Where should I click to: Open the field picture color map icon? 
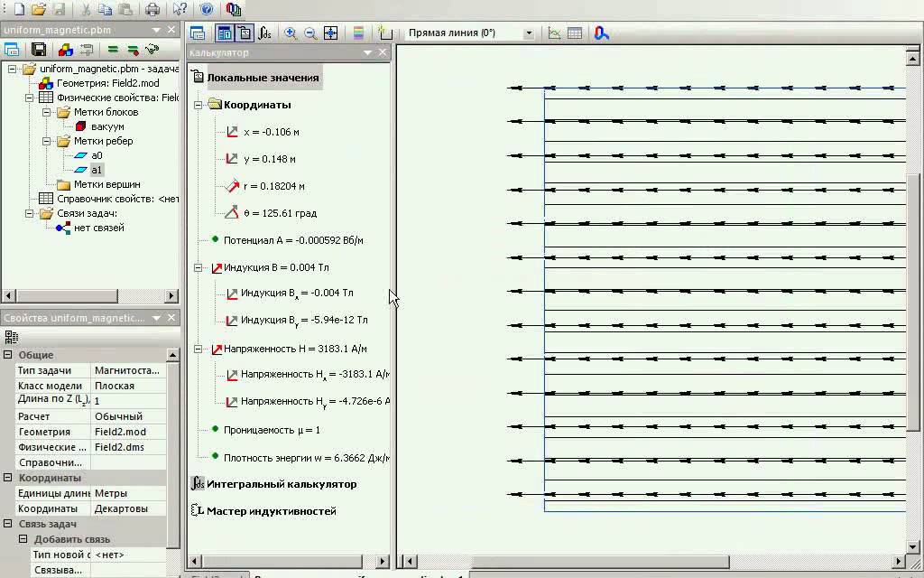pos(358,33)
